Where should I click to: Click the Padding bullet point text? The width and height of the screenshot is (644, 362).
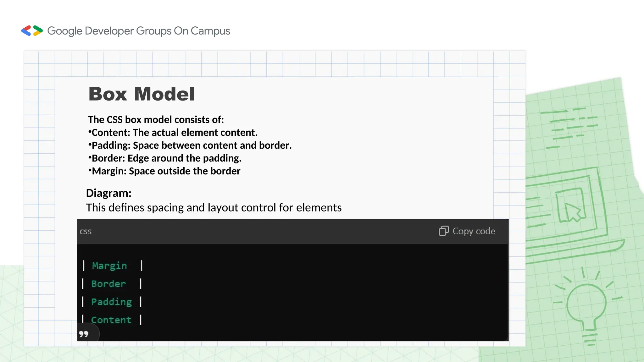[x=191, y=145]
